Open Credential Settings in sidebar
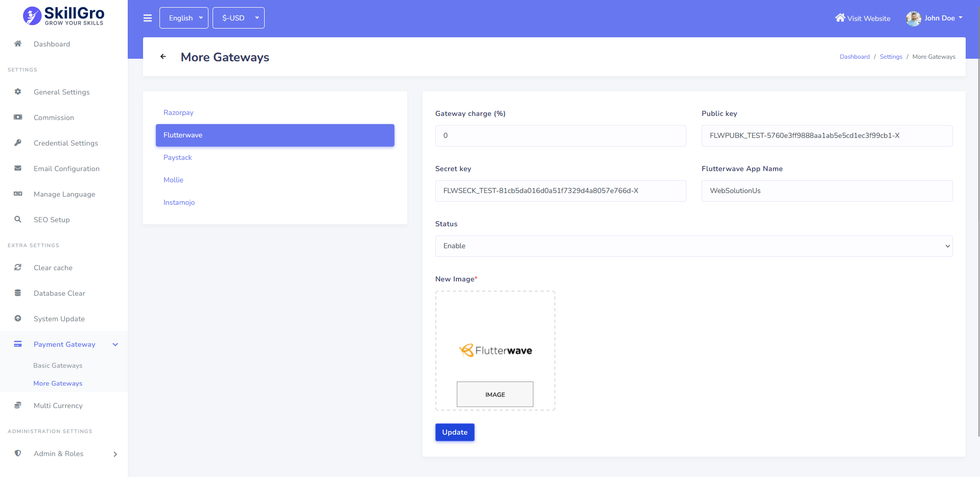This screenshot has height=477, width=980. (66, 143)
